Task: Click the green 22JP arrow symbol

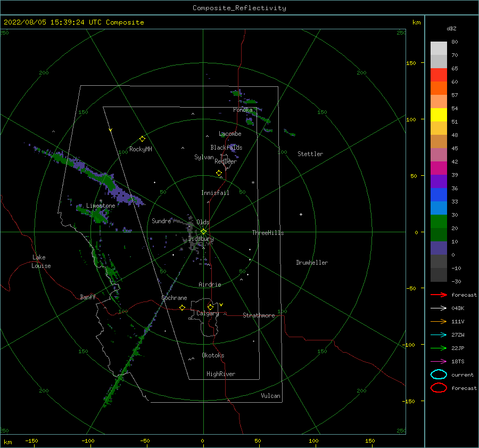Action: (439, 348)
